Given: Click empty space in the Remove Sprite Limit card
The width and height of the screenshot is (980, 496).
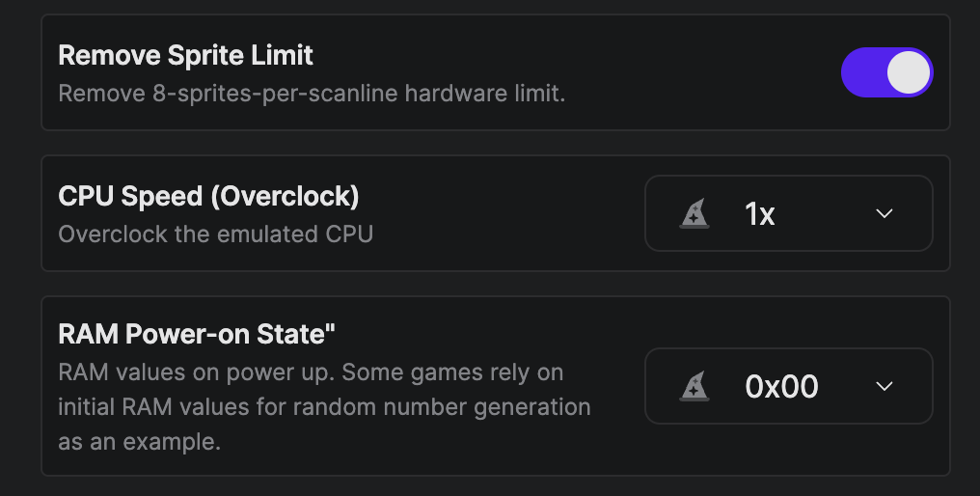Looking at the screenshot, I should tap(694, 73).
